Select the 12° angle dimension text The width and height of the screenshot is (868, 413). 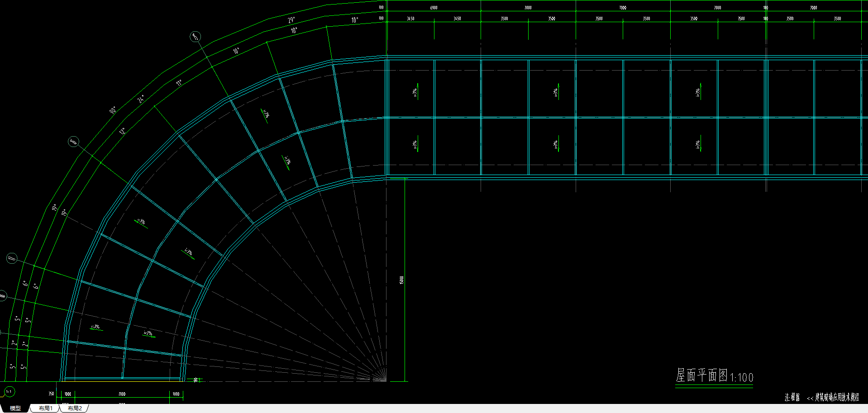click(122, 131)
